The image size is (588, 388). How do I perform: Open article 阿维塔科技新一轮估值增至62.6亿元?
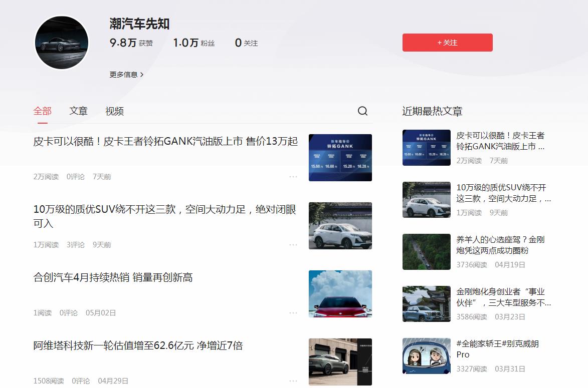pyautogui.click(x=138, y=345)
